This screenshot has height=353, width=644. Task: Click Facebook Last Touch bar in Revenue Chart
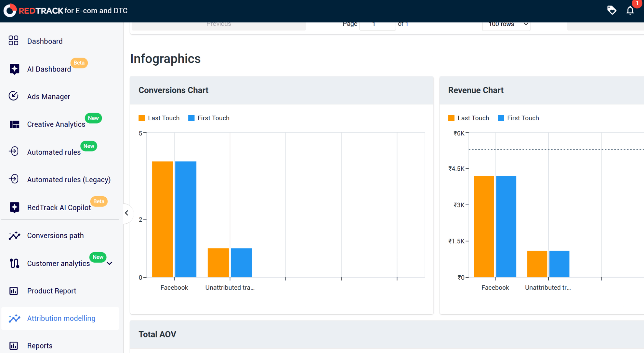coord(484,227)
